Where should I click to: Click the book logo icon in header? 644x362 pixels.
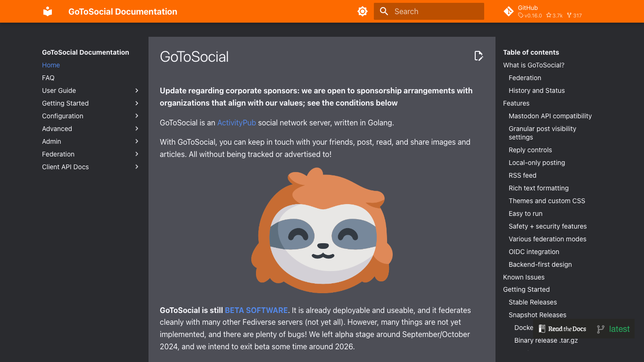point(48,12)
